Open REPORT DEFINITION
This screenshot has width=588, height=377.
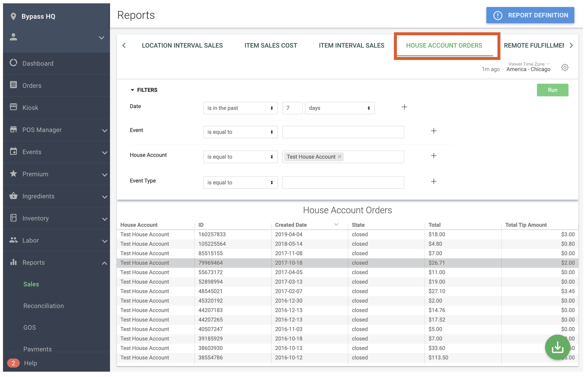click(530, 15)
